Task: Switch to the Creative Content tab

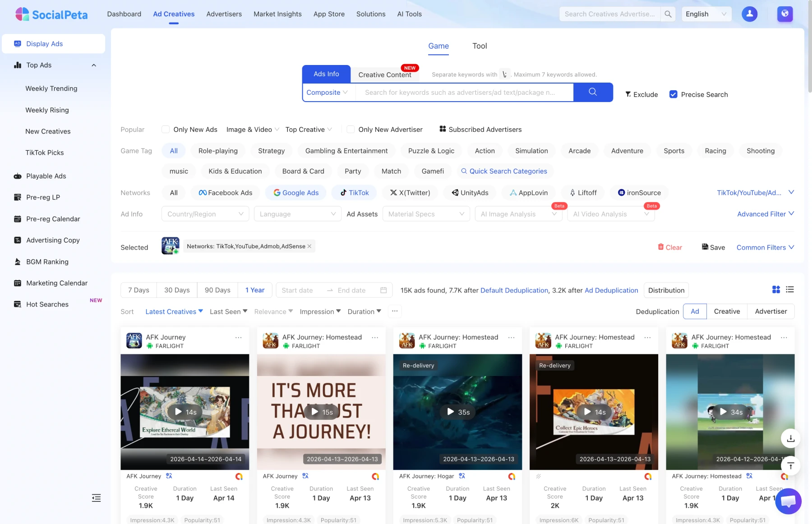Action: [385, 74]
